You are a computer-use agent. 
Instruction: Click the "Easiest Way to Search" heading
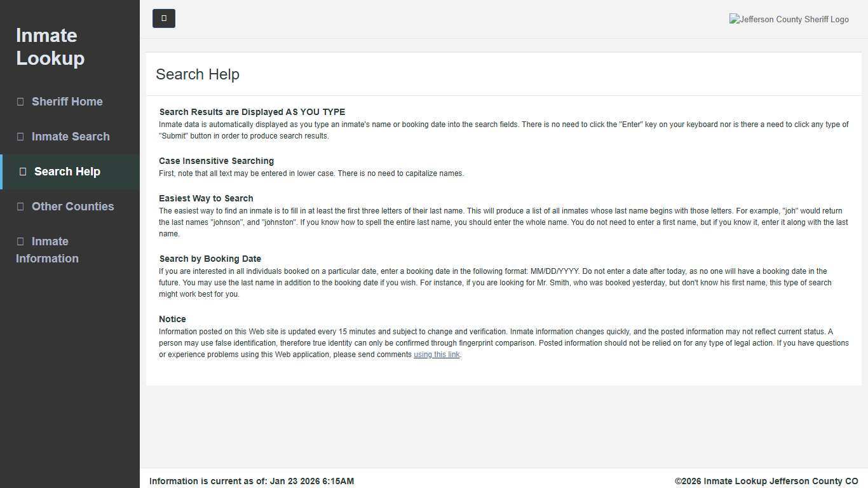[206, 198]
